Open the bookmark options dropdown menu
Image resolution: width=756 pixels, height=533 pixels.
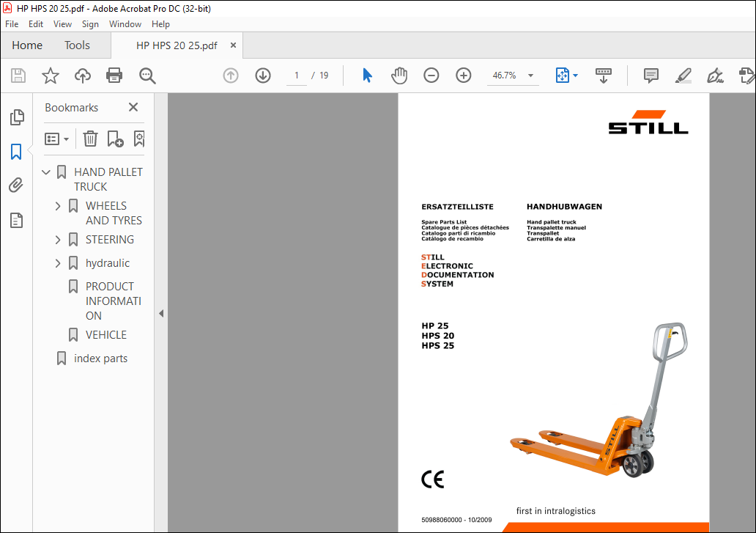[x=57, y=139]
